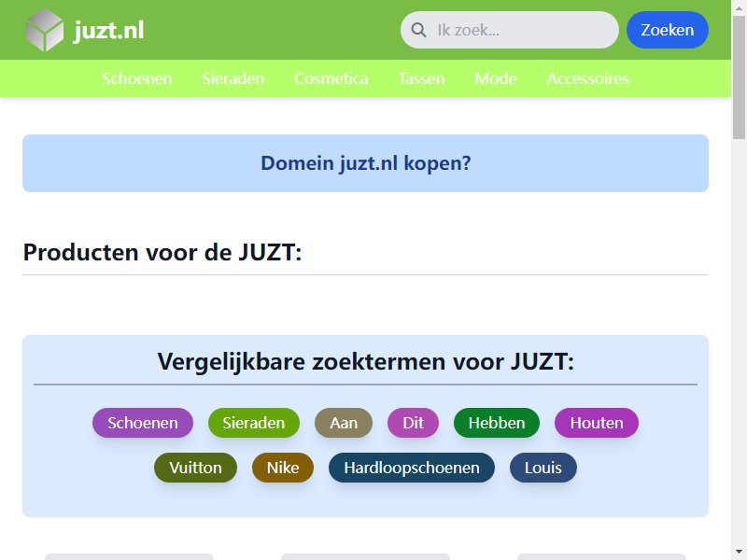Go to the Accessoires category
747x560 pixels.
[x=588, y=78]
